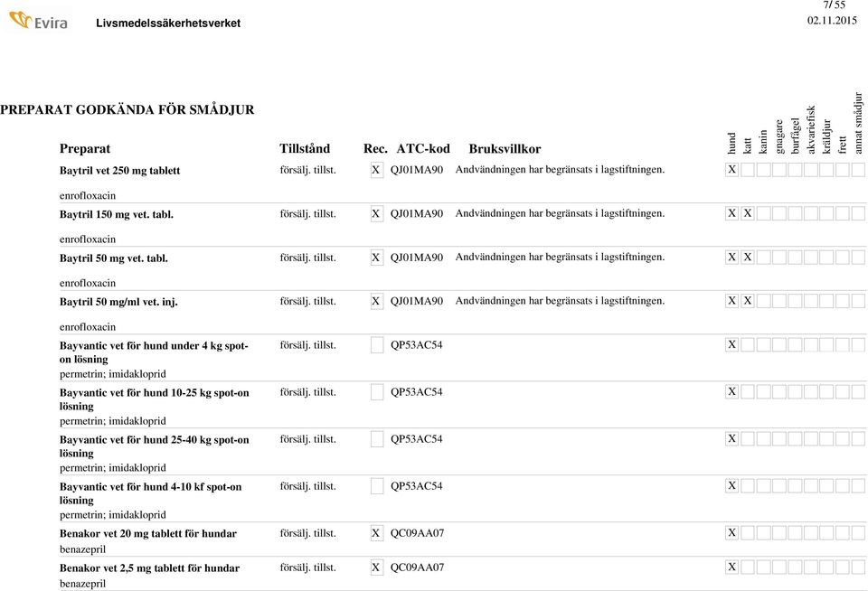The width and height of the screenshot is (868, 591).
Task: Toggle Rec. checkbox for Benakor vet 20 mg
Action: tap(376, 533)
